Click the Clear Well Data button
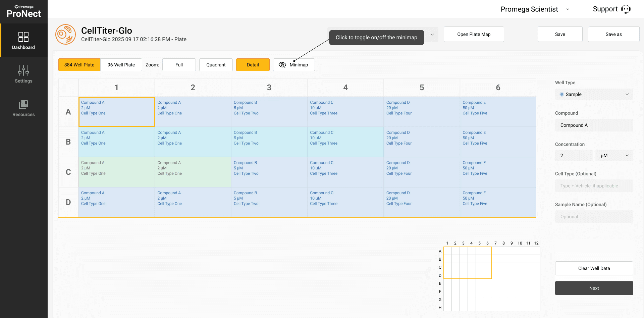 click(594, 268)
